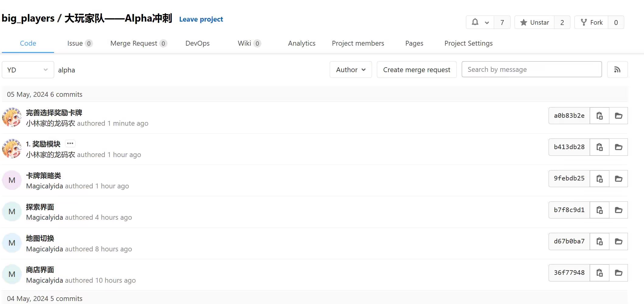This screenshot has width=644, height=304.
Task: Browse files at commit b7f8c9d1
Action: pyautogui.click(x=618, y=210)
